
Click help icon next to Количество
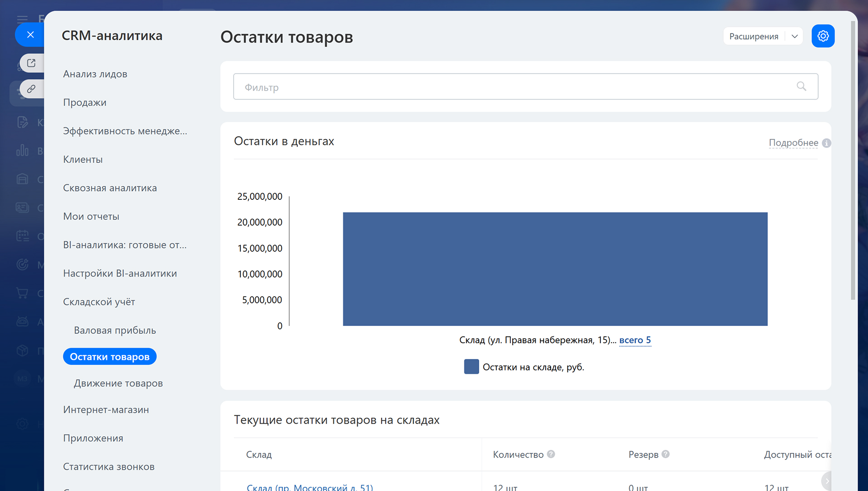pos(551,454)
